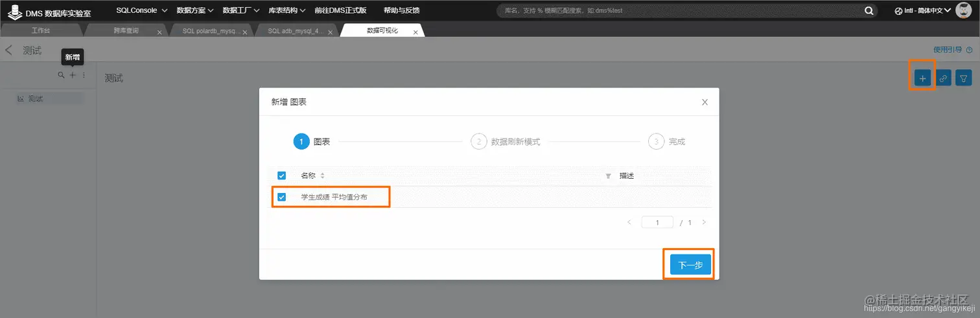Click the help question mark icon
980x318 pixels.
(x=969, y=49)
